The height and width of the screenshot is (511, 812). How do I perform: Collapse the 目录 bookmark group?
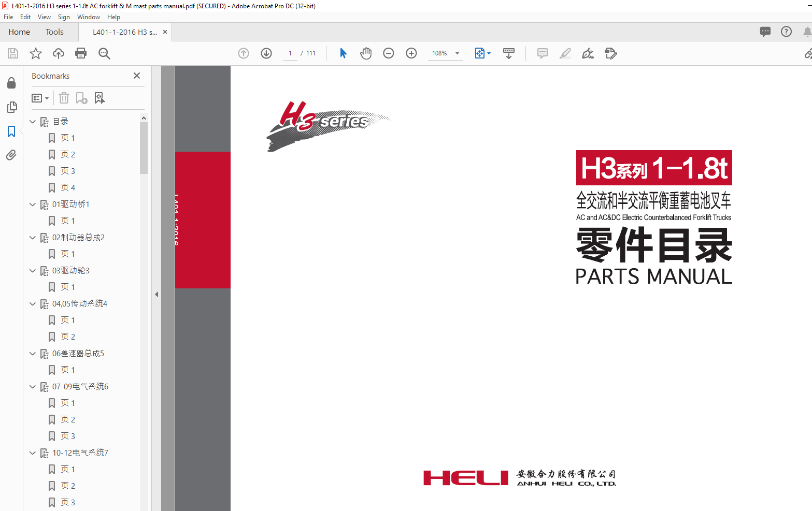pyautogui.click(x=33, y=122)
